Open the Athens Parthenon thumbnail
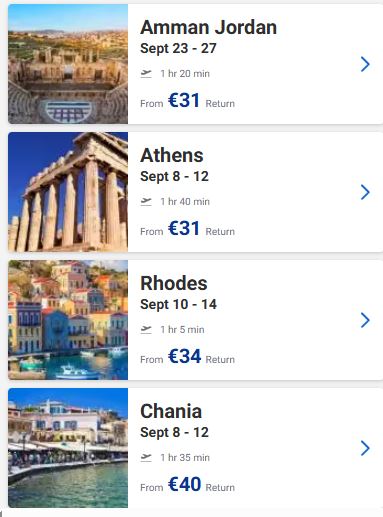 tap(68, 192)
